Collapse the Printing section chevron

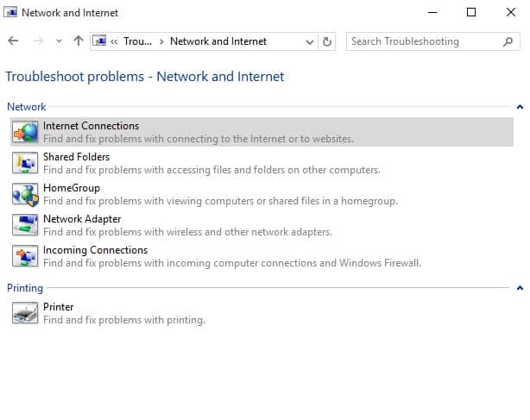(520, 288)
